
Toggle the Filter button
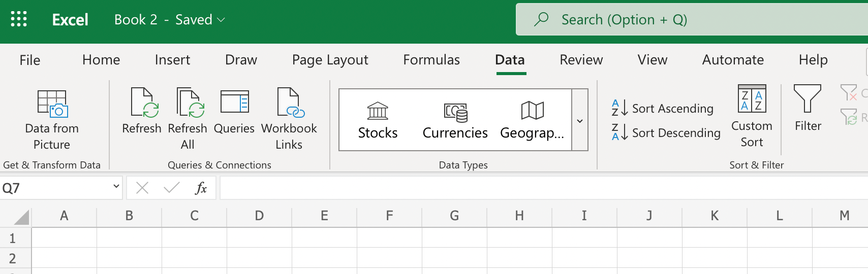tap(808, 108)
